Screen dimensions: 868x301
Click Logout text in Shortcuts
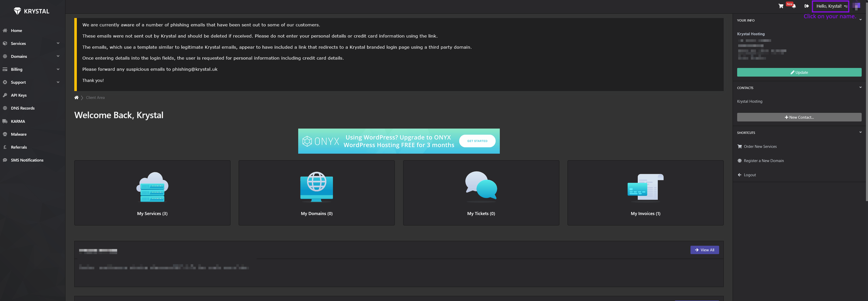click(x=750, y=175)
